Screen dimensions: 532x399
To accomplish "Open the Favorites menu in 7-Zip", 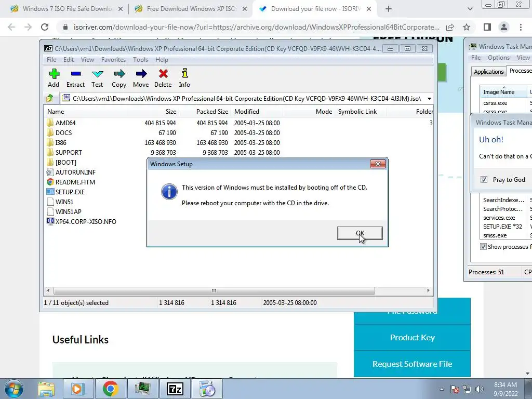I will (x=113, y=60).
